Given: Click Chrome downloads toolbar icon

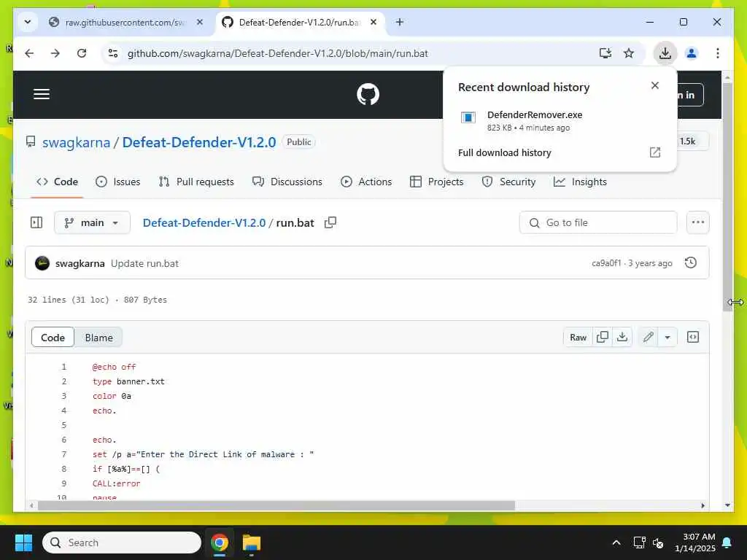Looking at the screenshot, I should click(x=665, y=53).
